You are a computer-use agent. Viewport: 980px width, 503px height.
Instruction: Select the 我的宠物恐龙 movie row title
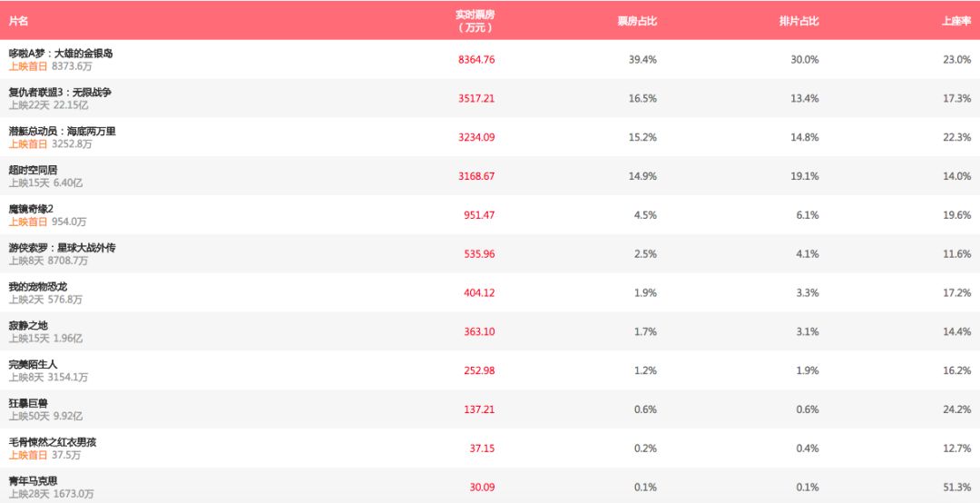click(x=38, y=287)
